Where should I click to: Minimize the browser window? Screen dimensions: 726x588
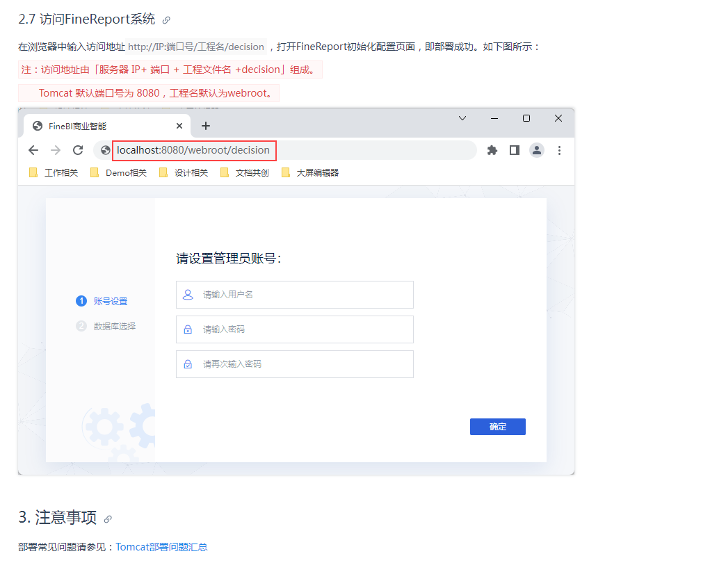(494, 118)
